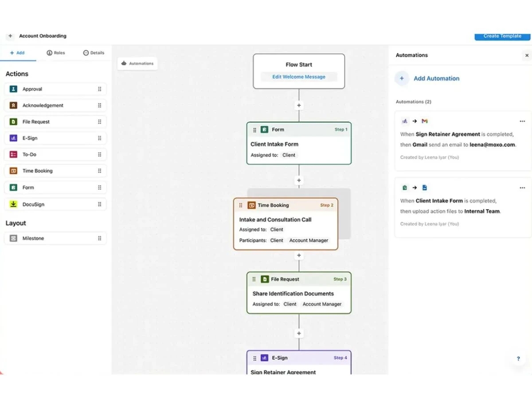
Task: Click the drag handle on Acknowledgement row
Action: [x=99, y=106]
